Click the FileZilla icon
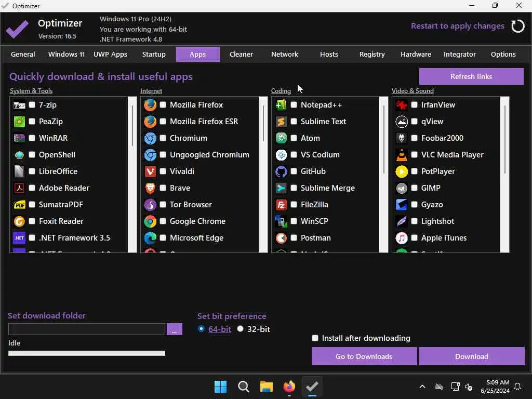Viewport: 532px width, 399px height. coord(281,205)
